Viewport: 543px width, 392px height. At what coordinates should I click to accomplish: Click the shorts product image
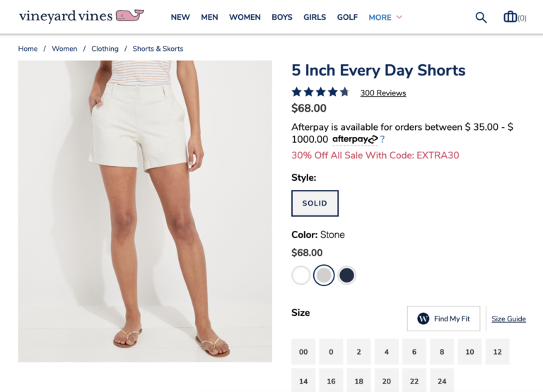(x=145, y=211)
